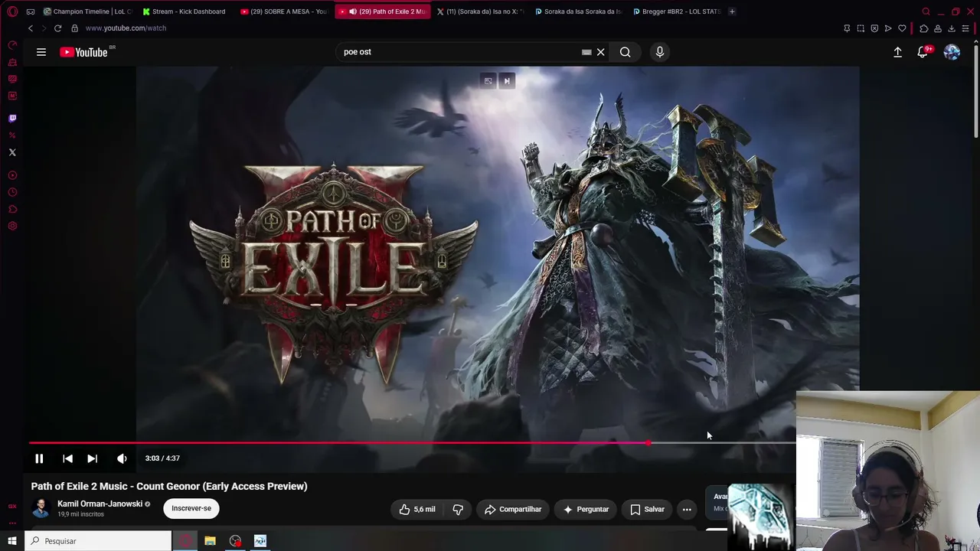Open sidebar player icon
This screenshot has width=980, height=551.
pyautogui.click(x=12, y=175)
